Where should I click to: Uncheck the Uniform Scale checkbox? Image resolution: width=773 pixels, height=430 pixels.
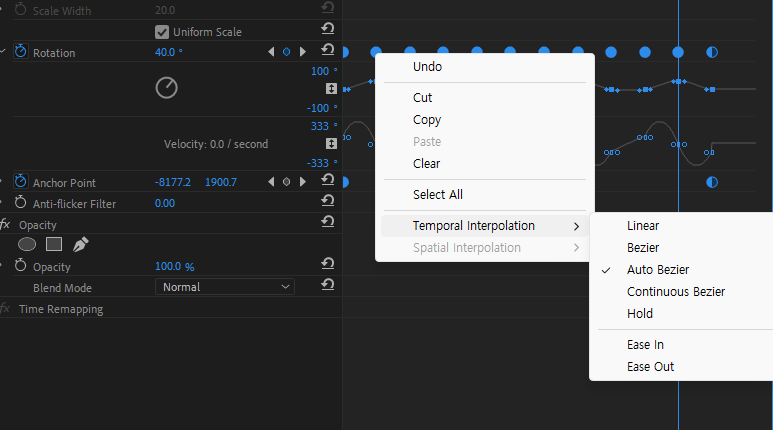tap(162, 32)
